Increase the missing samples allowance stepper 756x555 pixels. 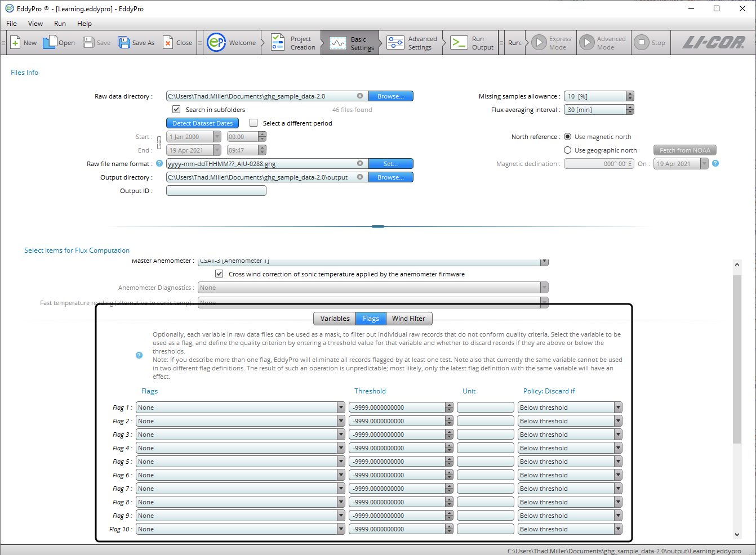tap(630, 94)
